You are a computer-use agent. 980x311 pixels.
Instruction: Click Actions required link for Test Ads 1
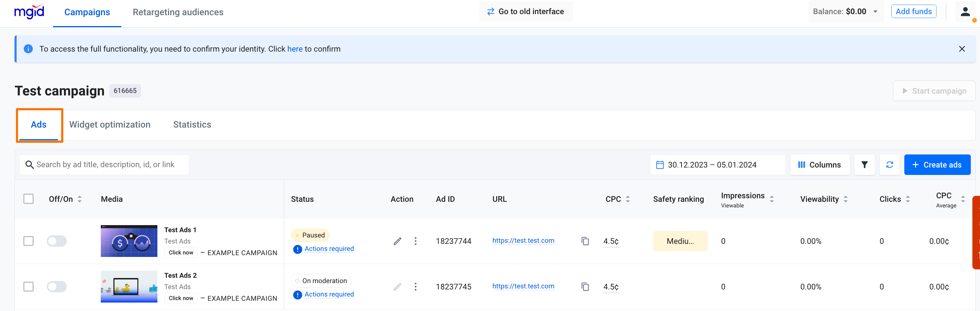point(329,249)
